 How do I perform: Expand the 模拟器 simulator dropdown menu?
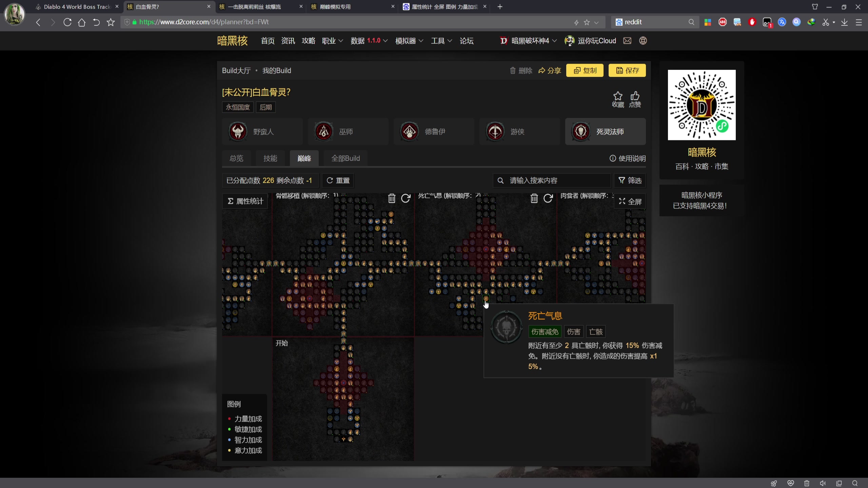409,41
